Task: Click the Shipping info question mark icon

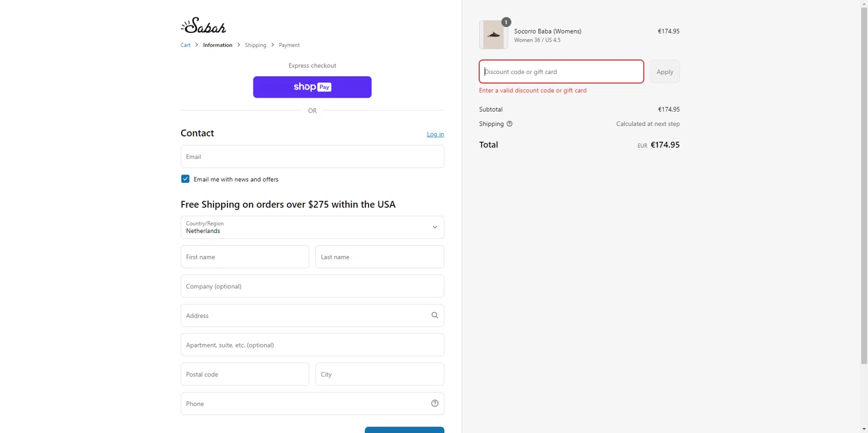Action: point(509,124)
